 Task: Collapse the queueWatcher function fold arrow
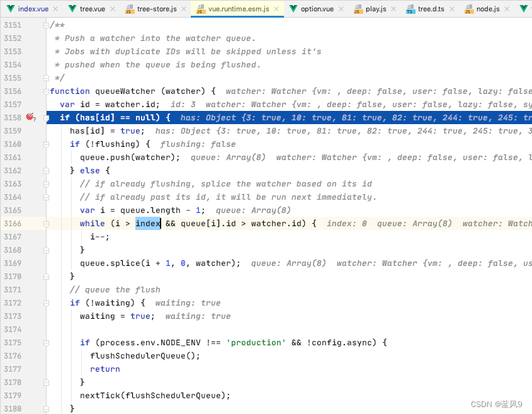coord(45,91)
